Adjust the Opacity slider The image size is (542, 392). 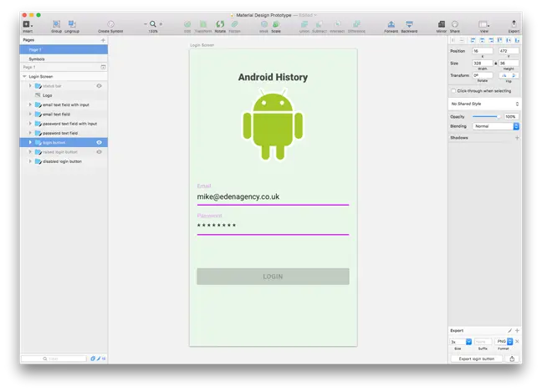click(487, 117)
